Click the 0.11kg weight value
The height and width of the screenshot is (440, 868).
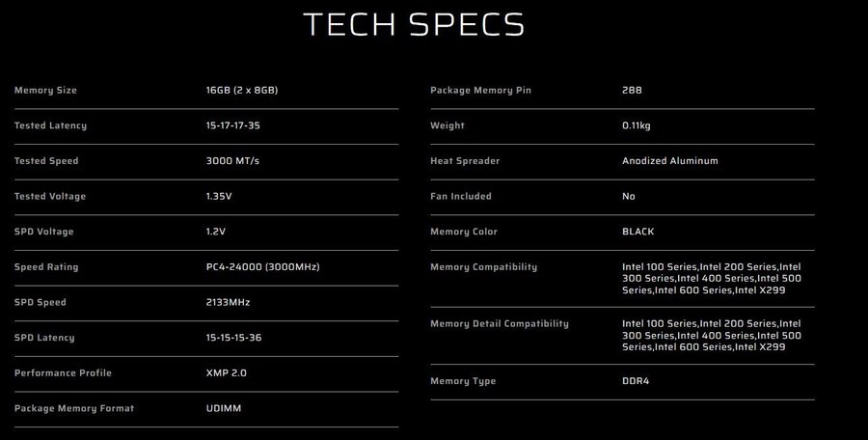click(x=640, y=125)
